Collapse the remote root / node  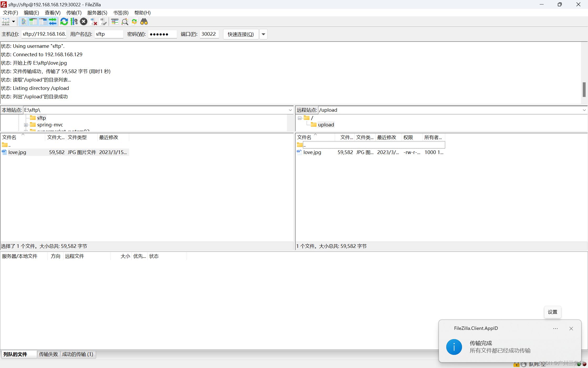[300, 118]
